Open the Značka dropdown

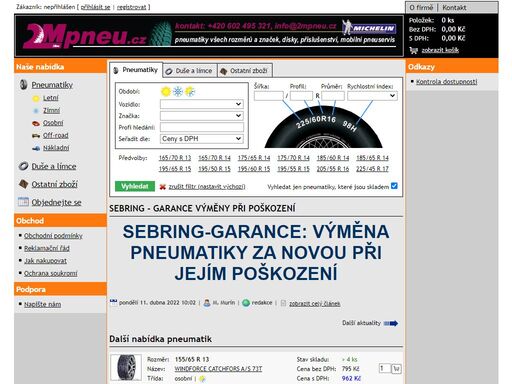tap(202, 116)
